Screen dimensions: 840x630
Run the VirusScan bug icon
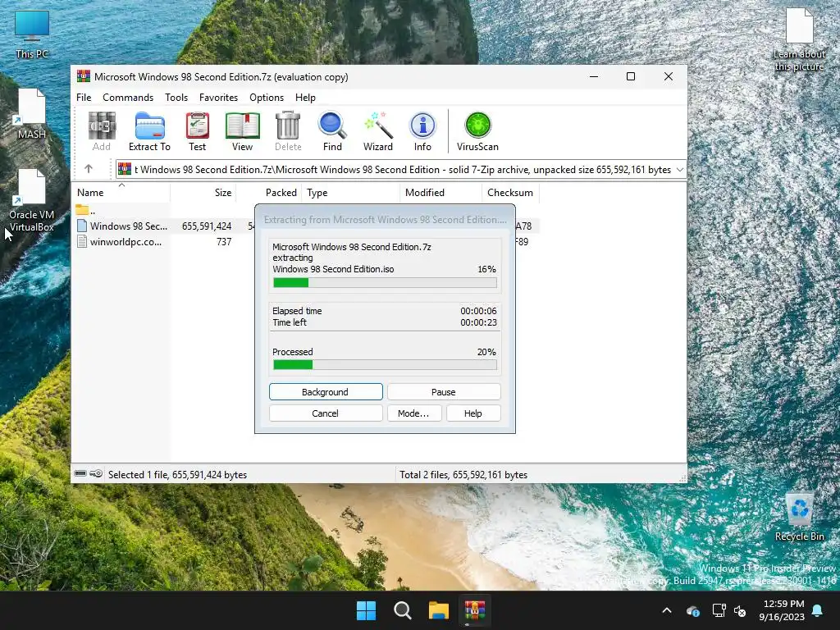pyautogui.click(x=478, y=126)
